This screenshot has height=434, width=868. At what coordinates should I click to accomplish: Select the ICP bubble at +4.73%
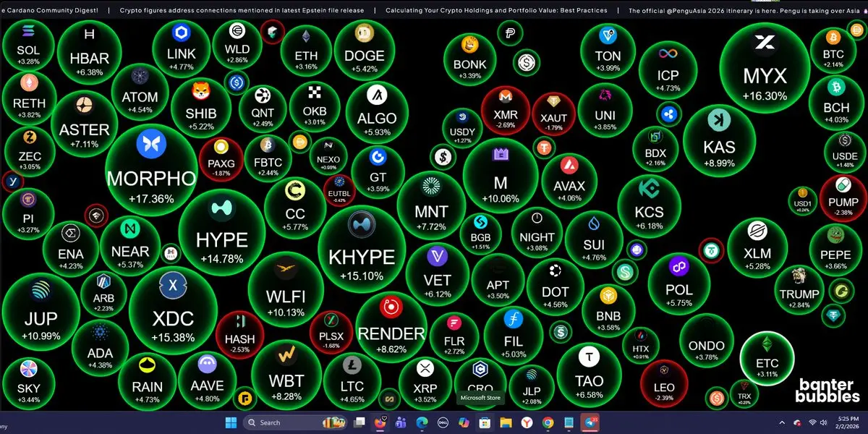668,70
